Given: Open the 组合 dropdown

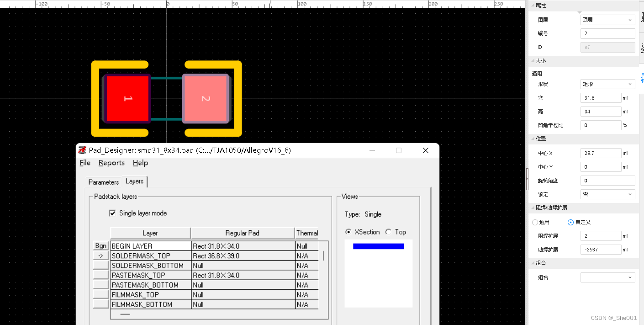Looking at the screenshot, I should (x=607, y=277).
